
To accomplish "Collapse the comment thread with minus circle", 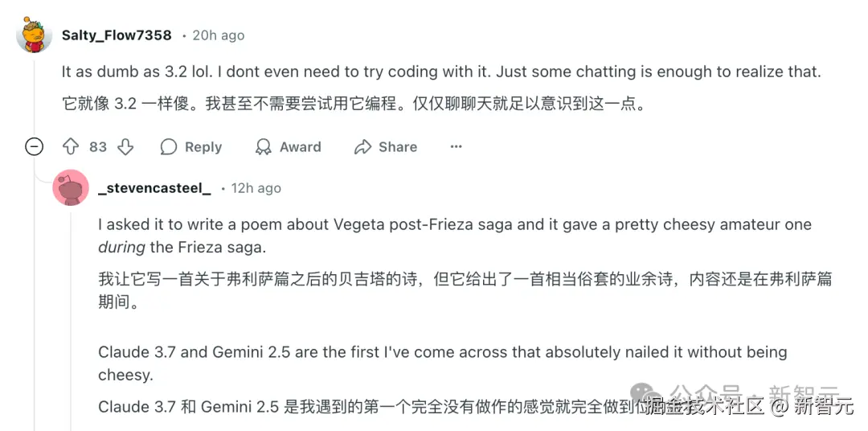I will pos(34,147).
